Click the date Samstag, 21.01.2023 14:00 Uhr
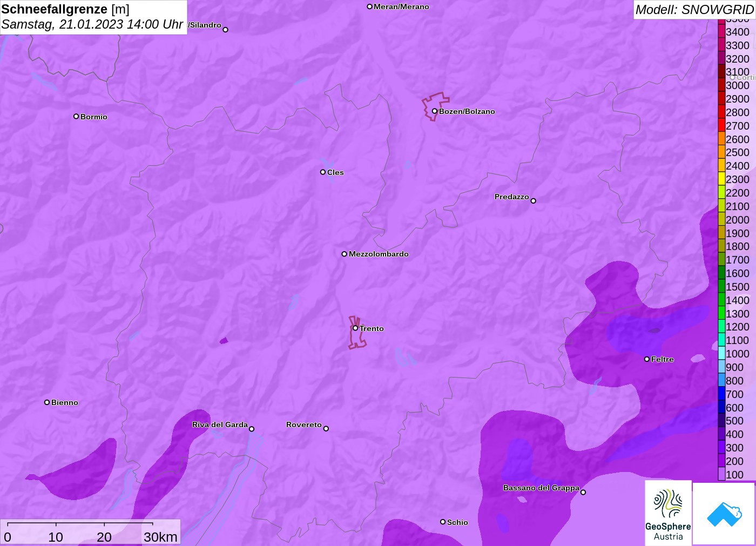 (92, 24)
